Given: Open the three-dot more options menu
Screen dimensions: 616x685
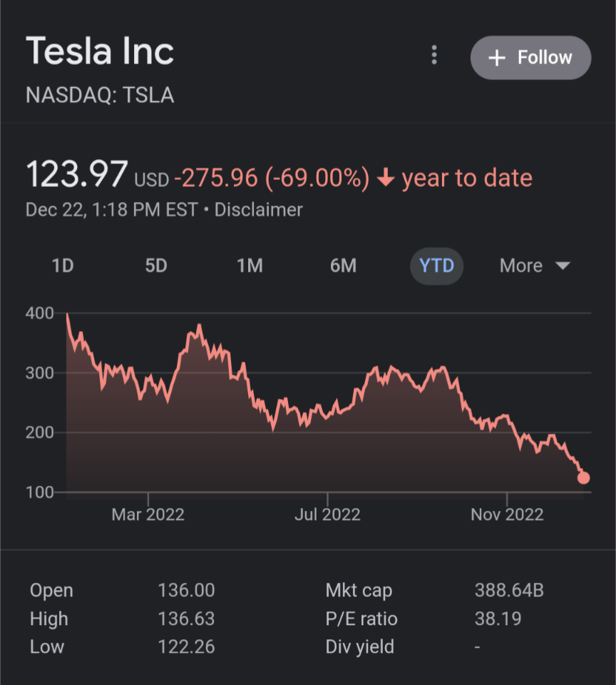Looking at the screenshot, I should 434,56.
